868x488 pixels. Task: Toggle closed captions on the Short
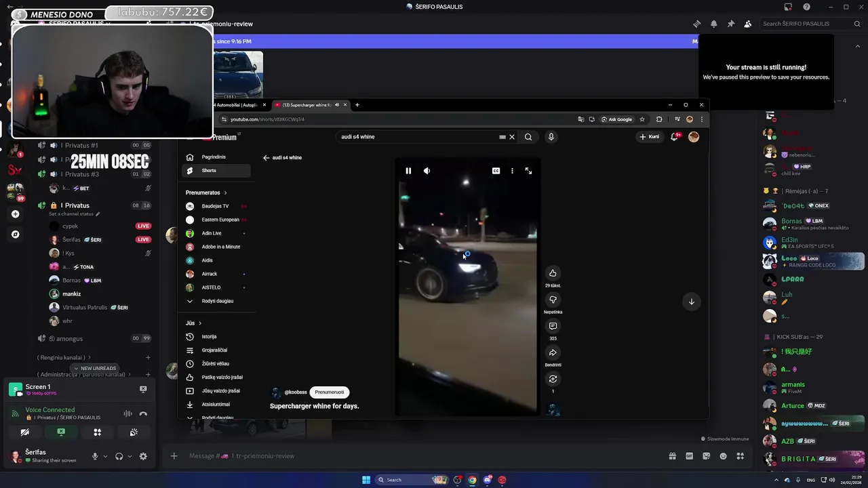pyautogui.click(x=496, y=171)
